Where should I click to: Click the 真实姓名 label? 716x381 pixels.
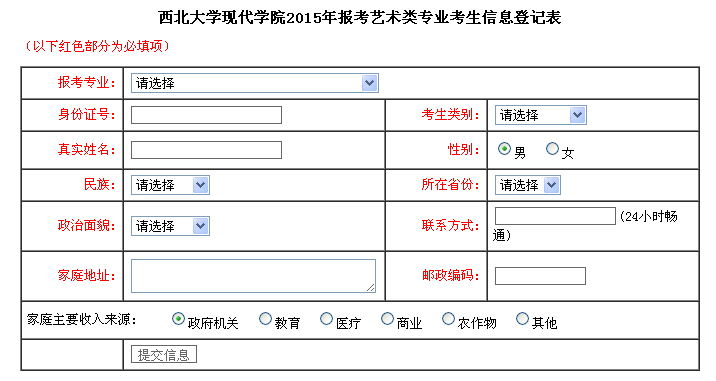pos(86,149)
